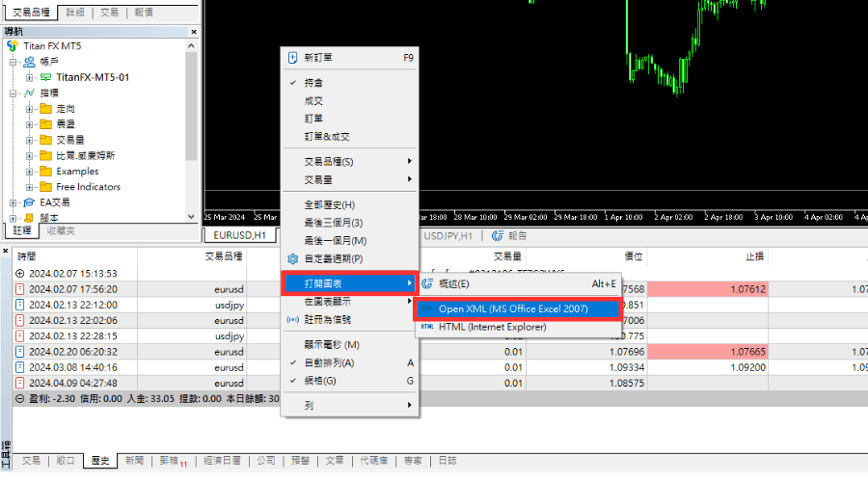This screenshot has width=868, height=482.
Task: Close the 導航 navigator panel
Action: point(193,32)
